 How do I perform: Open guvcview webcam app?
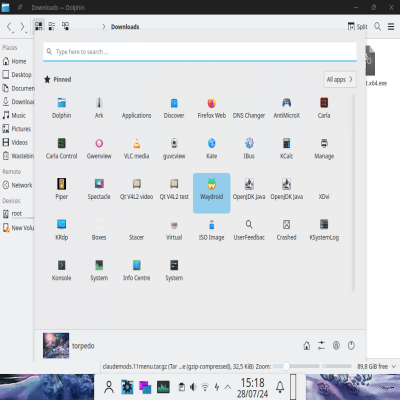(174, 149)
